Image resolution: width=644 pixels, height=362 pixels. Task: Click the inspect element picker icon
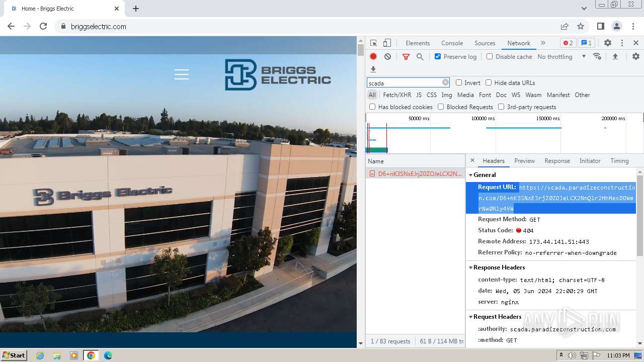tap(373, 43)
